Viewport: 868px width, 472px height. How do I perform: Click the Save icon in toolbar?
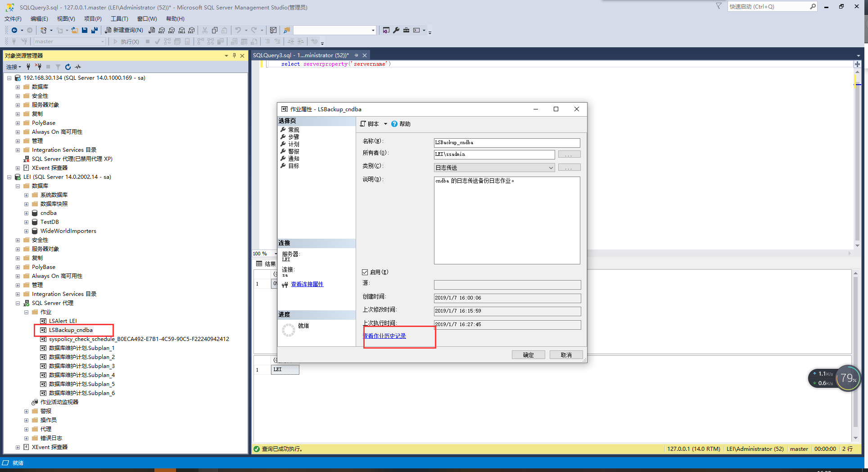pyautogui.click(x=85, y=30)
